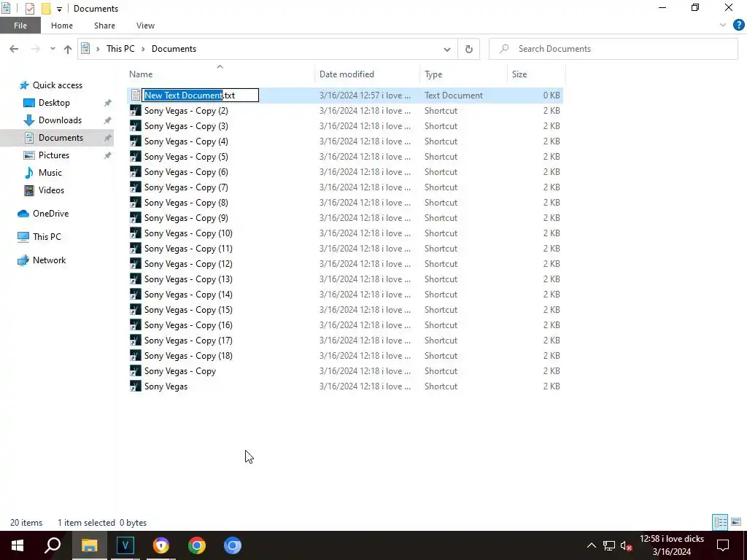Click the pin icon next to Downloads

[x=108, y=120]
